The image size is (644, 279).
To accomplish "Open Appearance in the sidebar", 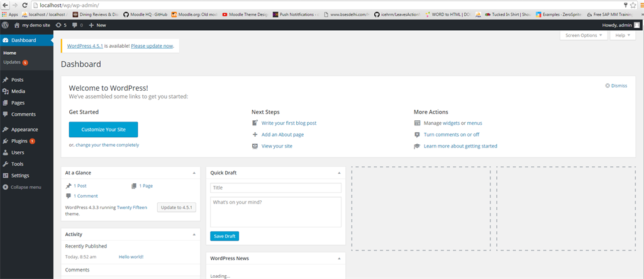I will 26,129.
